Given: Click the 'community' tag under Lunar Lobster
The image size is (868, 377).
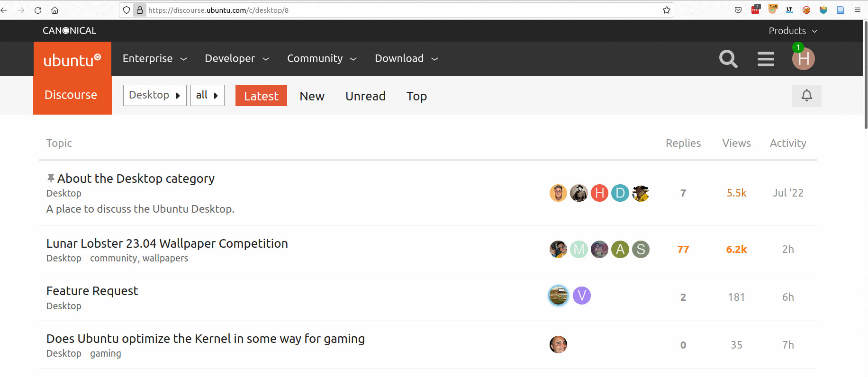Looking at the screenshot, I should point(113,258).
